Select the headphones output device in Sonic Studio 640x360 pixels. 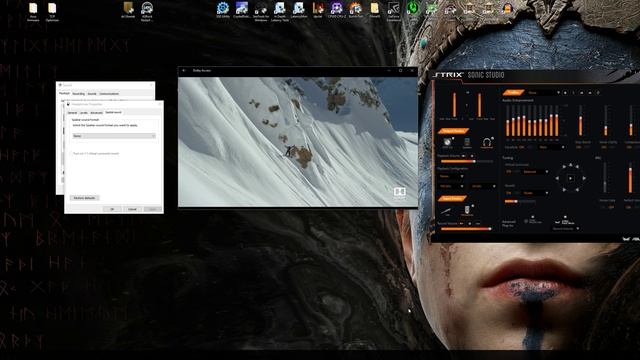pyautogui.click(x=487, y=142)
